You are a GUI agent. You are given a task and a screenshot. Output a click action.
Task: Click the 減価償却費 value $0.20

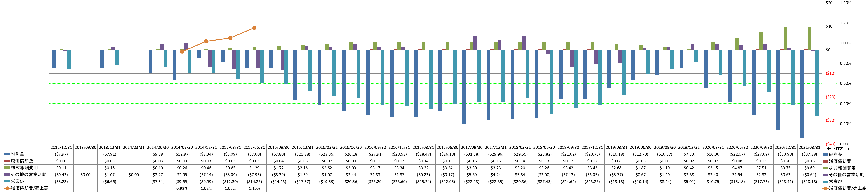click(785, 161)
